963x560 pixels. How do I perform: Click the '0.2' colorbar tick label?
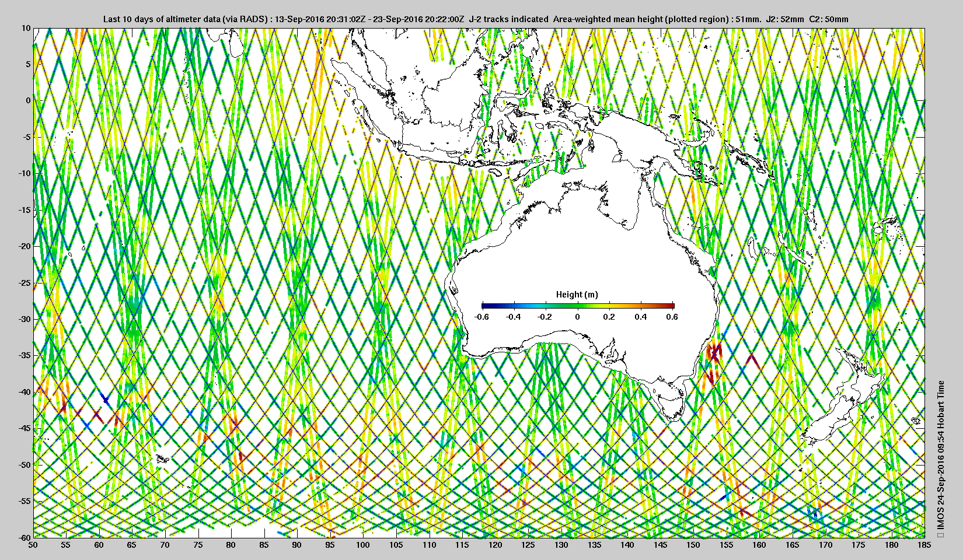pos(608,317)
